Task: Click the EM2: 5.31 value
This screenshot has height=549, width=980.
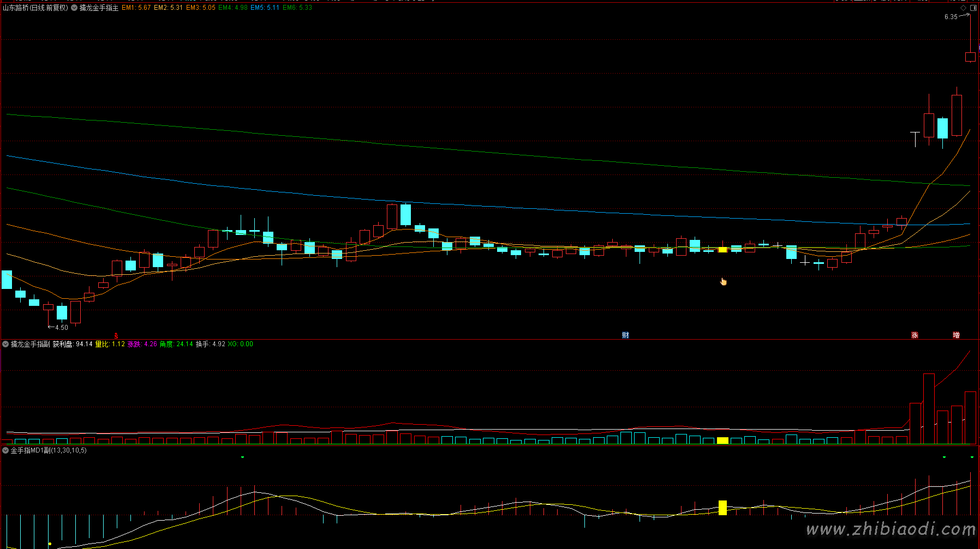Action: (x=168, y=8)
